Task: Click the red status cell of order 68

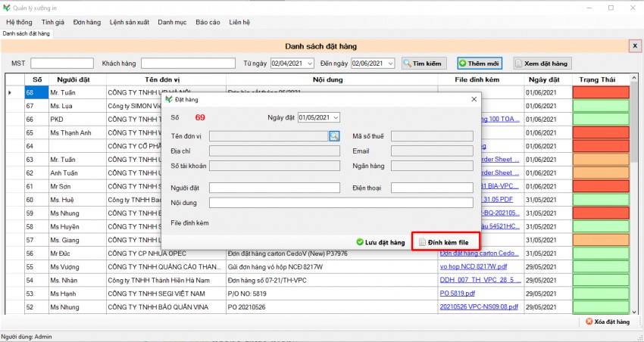Action: coord(601,92)
